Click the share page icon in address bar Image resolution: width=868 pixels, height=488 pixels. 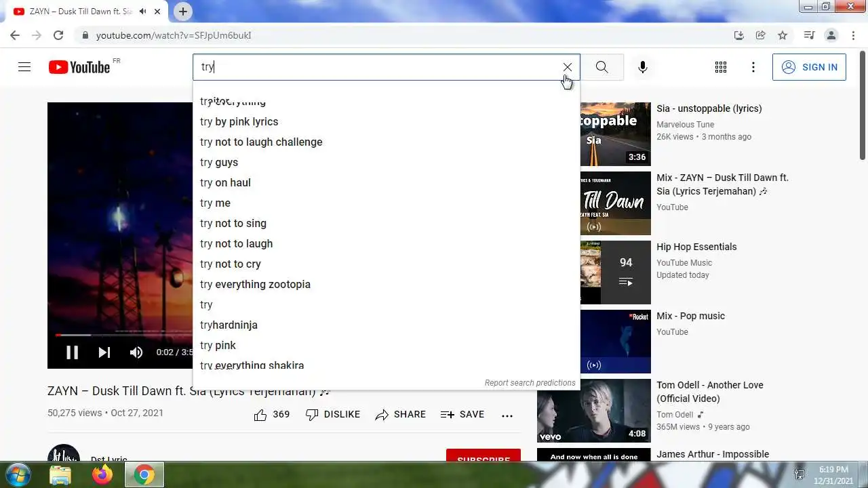tap(761, 35)
